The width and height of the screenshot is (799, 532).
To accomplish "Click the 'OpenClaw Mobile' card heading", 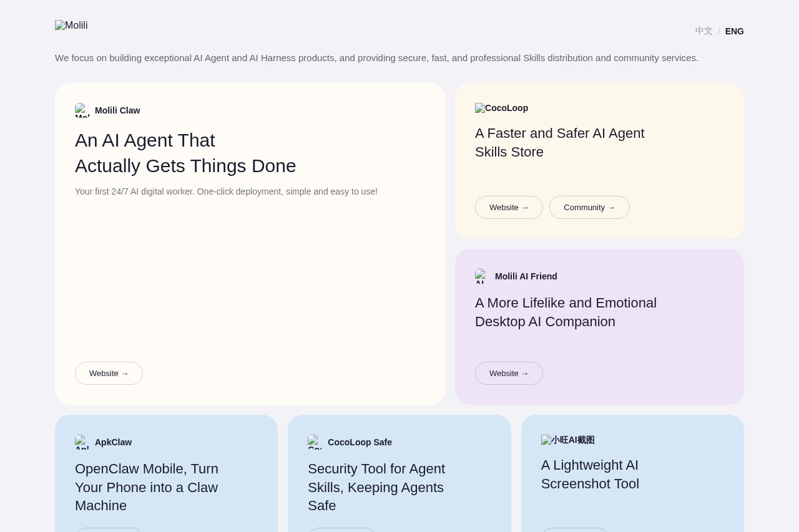I will click(147, 486).
